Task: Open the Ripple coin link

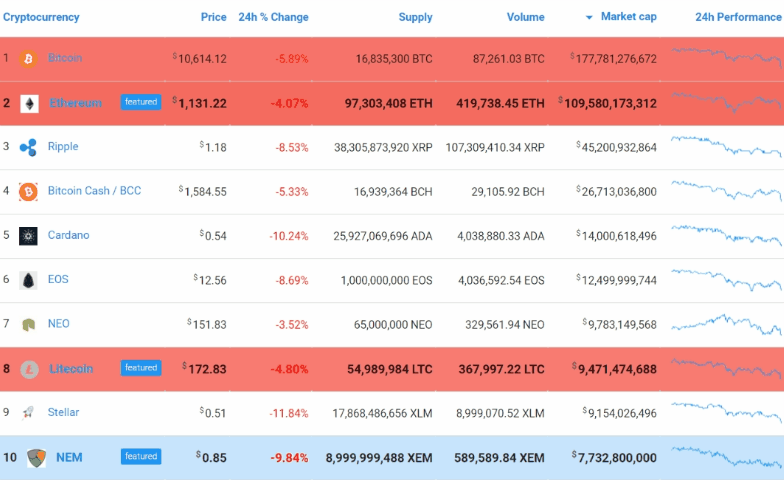Action: point(63,147)
